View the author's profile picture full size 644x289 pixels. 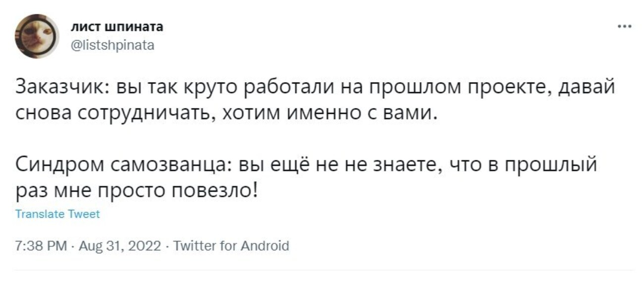click(35, 35)
